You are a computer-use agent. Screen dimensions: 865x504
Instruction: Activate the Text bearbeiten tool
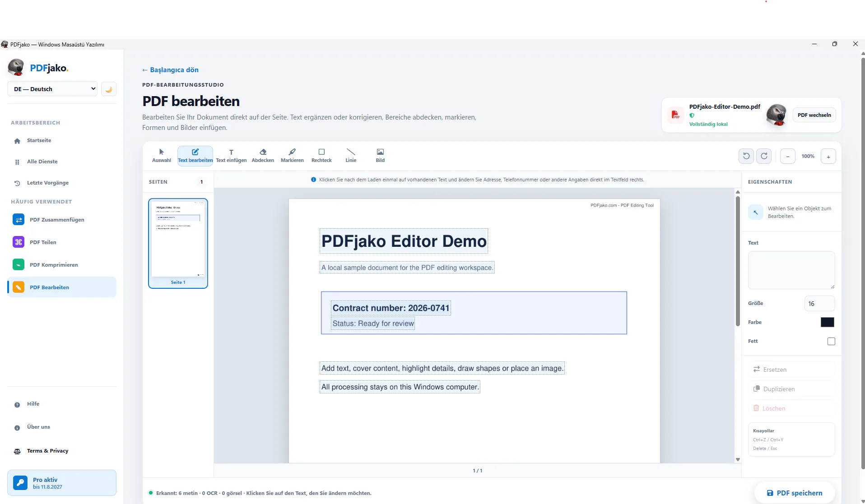[x=195, y=156]
